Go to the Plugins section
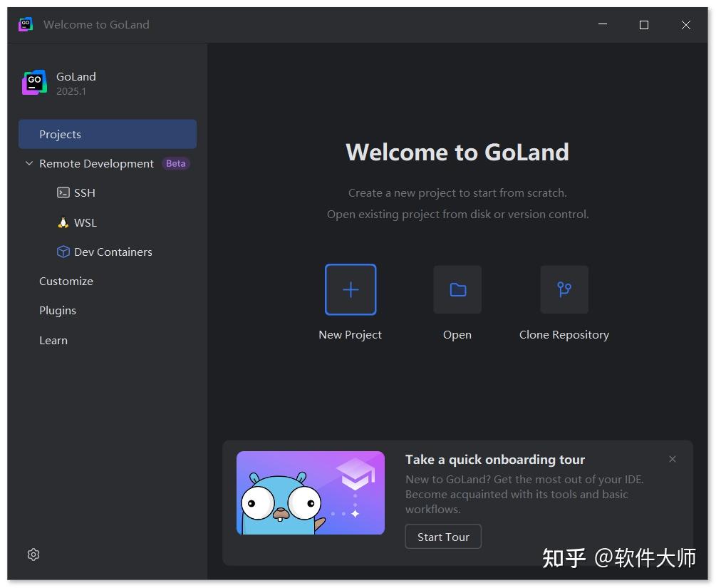Screen dimensions: 716x588 [x=58, y=310]
